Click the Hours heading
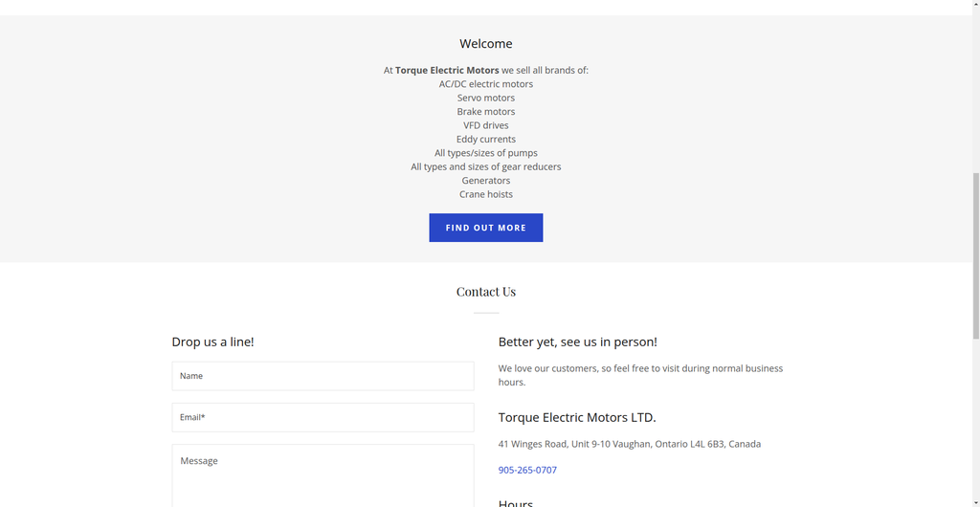Image resolution: width=980 pixels, height=507 pixels. coord(516,503)
